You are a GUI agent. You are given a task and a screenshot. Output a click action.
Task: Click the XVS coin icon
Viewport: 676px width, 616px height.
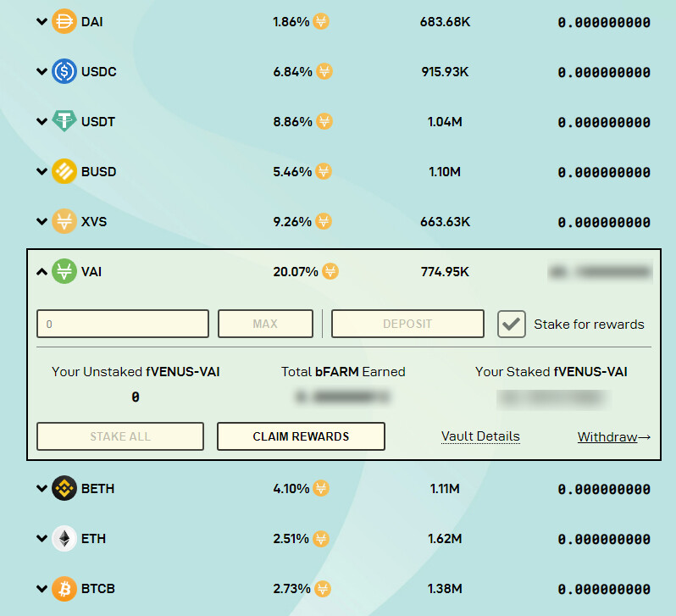[64, 221]
